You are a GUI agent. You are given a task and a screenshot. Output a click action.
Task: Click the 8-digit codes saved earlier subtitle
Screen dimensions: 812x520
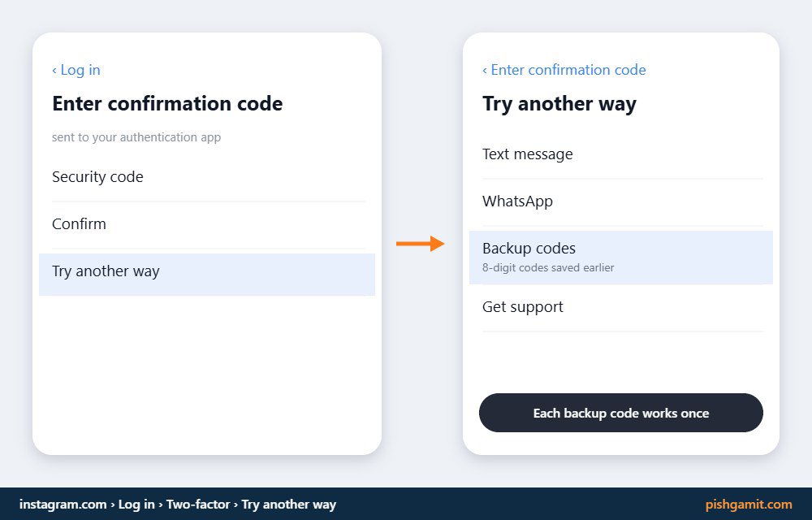(x=548, y=268)
